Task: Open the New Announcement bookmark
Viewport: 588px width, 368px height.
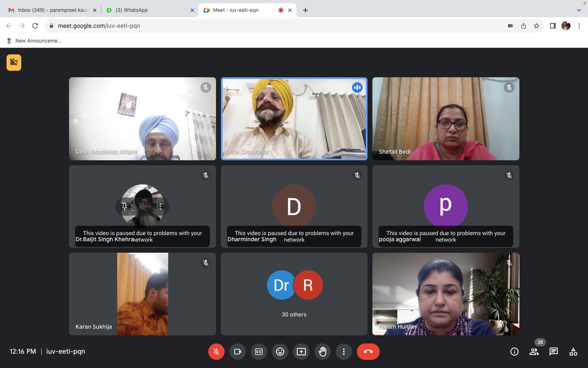Action: coord(34,41)
